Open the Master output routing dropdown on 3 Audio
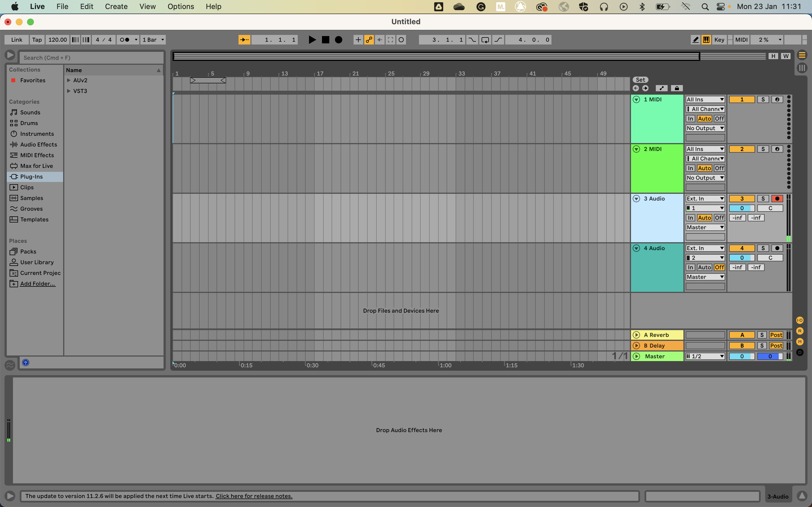Viewport: 812px width, 507px height. [x=705, y=227]
